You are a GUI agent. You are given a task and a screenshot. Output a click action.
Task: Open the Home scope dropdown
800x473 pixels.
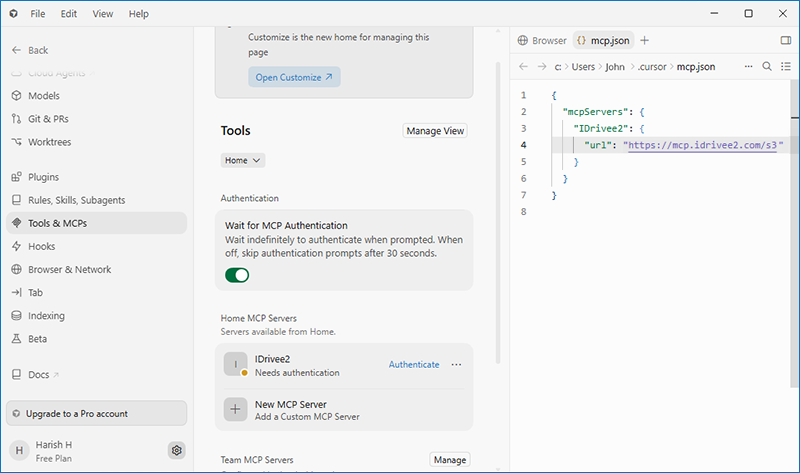pyautogui.click(x=243, y=160)
